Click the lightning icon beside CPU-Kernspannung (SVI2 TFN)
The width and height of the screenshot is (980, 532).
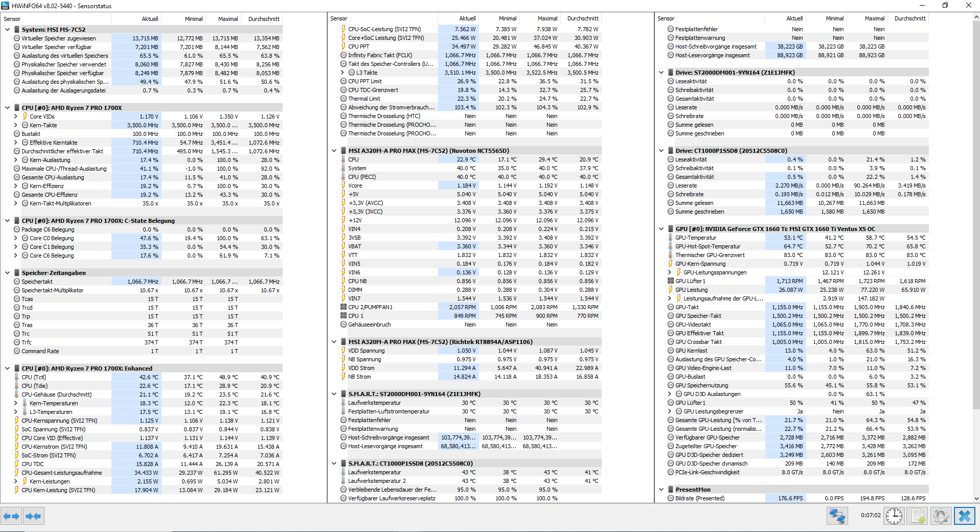click(17, 421)
